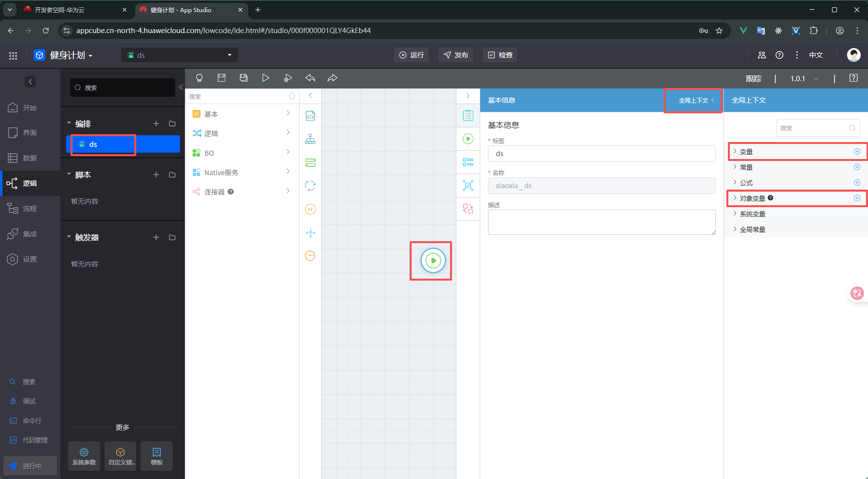Image resolution: width=868 pixels, height=479 pixels.
Task: Click the undo arrow in editor toolbar
Action: tap(310, 78)
